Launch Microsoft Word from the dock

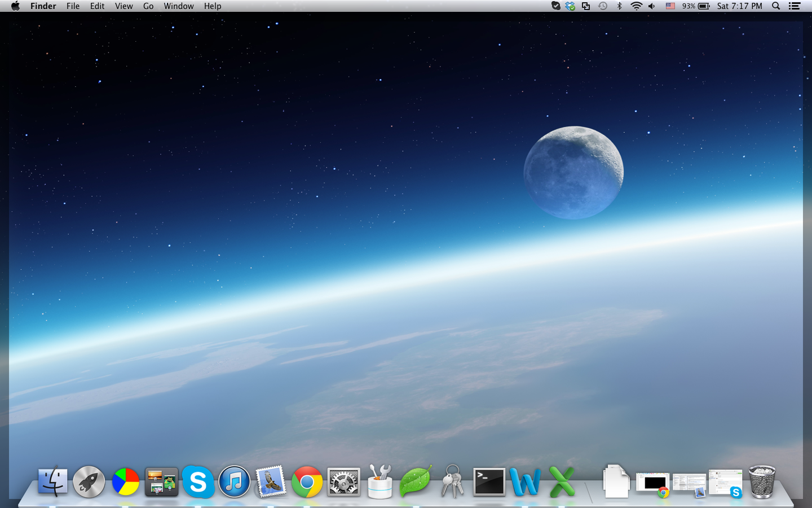click(x=525, y=483)
